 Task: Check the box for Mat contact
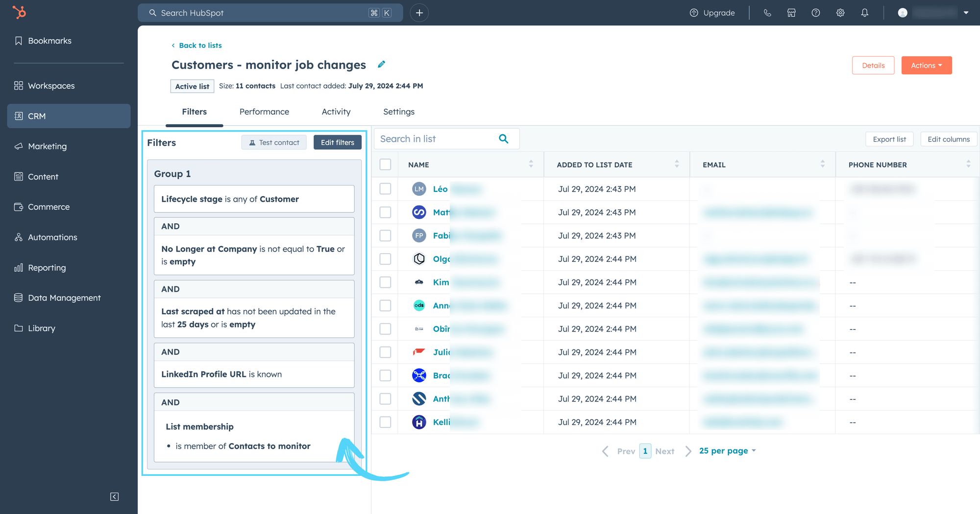tap(385, 212)
